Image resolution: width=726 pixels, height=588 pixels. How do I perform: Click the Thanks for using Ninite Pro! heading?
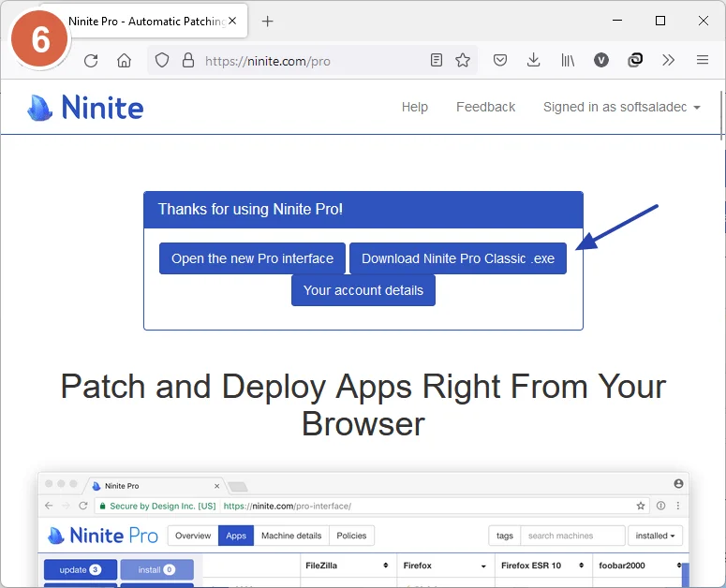250,209
